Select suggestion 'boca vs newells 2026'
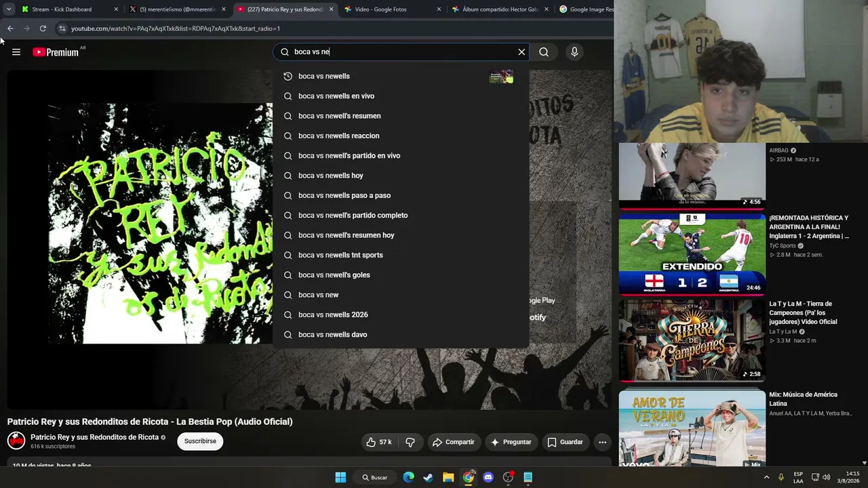 coord(401,314)
